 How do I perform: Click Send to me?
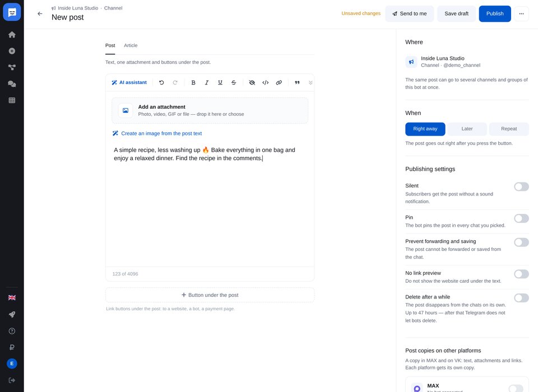tap(409, 13)
